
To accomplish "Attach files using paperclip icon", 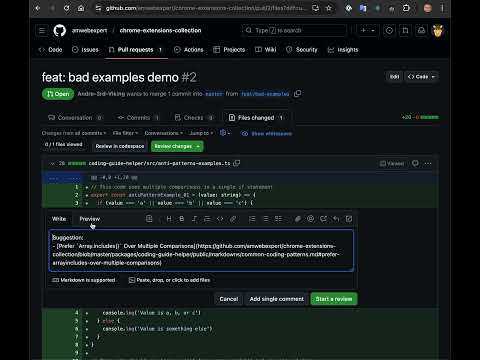I will pos(298,219).
